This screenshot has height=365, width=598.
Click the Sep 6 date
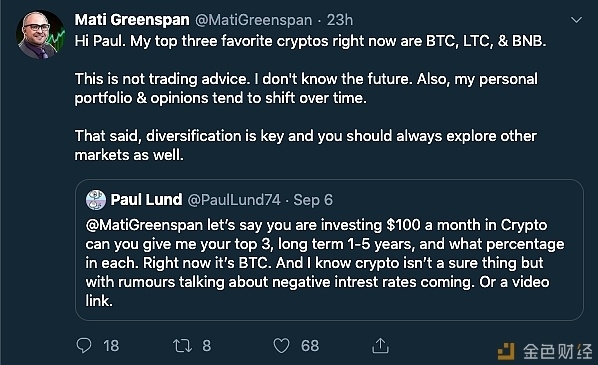pos(313,200)
